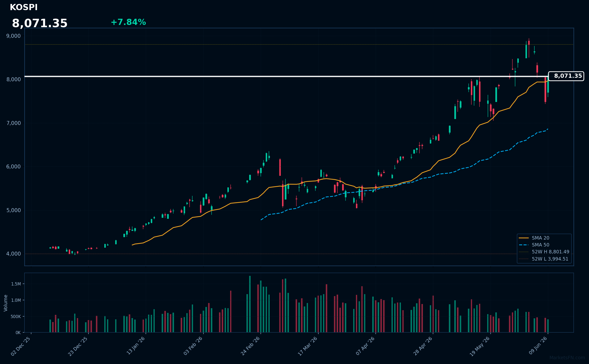Click the 09 Jun '26 date label
589x364 pixels.
coord(538,346)
